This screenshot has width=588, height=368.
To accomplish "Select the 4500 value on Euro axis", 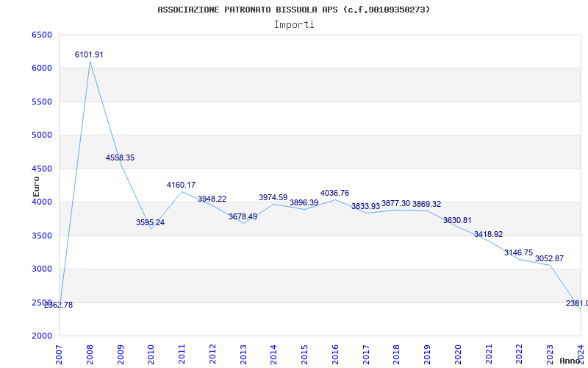I will pyautogui.click(x=42, y=169).
